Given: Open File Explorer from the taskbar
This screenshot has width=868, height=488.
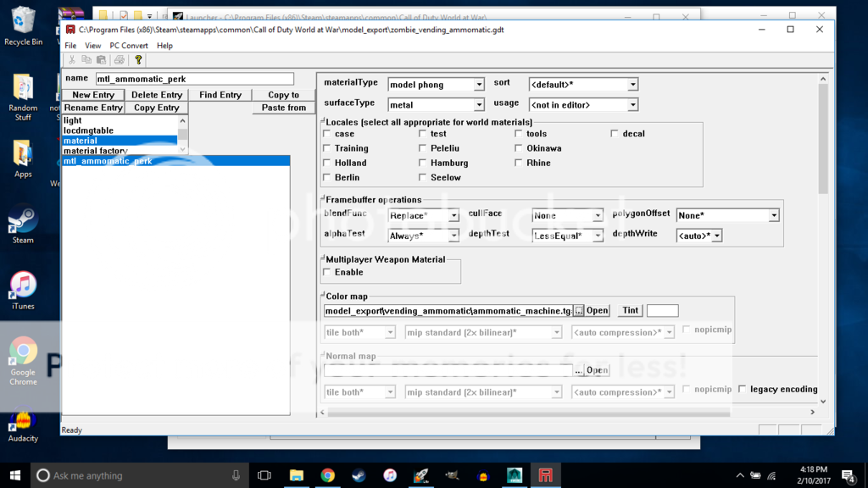Looking at the screenshot, I should click(x=296, y=475).
